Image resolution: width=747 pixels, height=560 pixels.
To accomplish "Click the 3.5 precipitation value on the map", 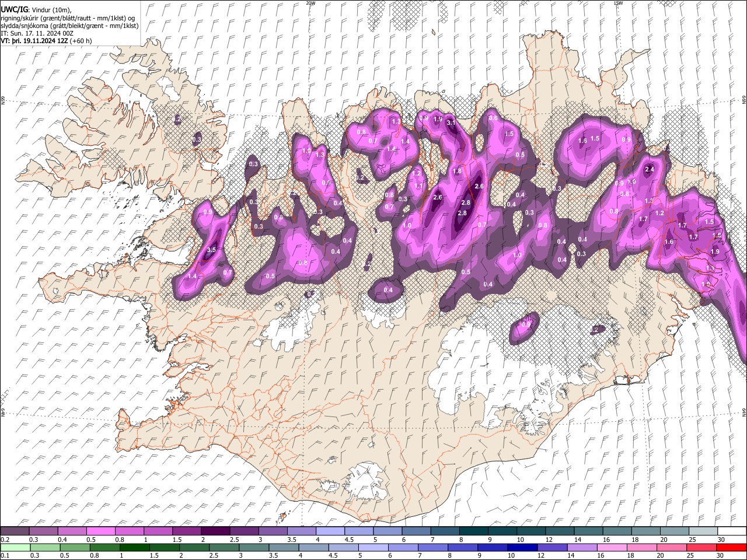I will 211,250.
